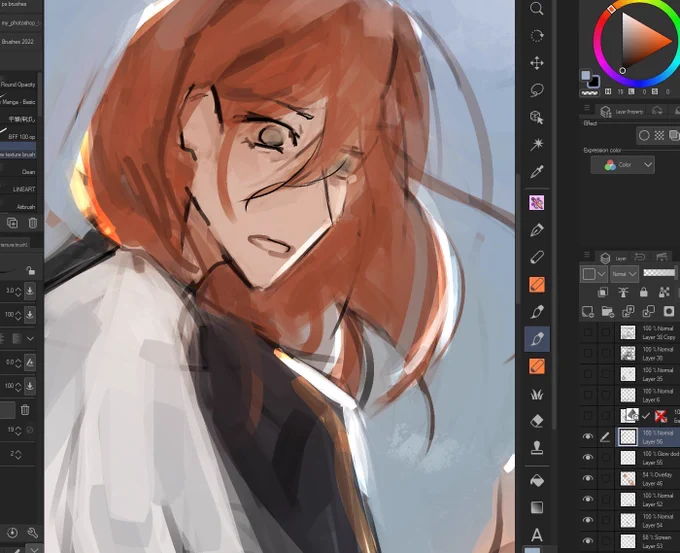Hide Layer 56 with its eye icon
Image resolution: width=680 pixels, height=553 pixels.
click(x=588, y=436)
